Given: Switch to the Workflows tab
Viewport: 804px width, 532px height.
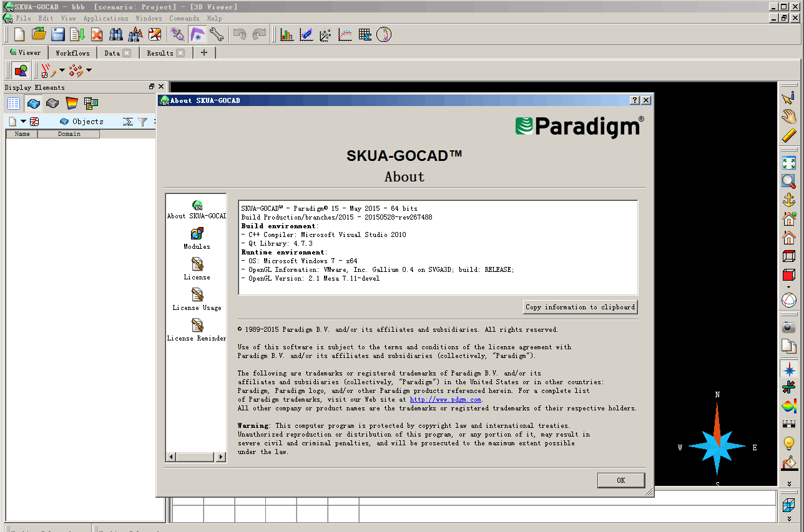Looking at the screenshot, I should (72, 53).
